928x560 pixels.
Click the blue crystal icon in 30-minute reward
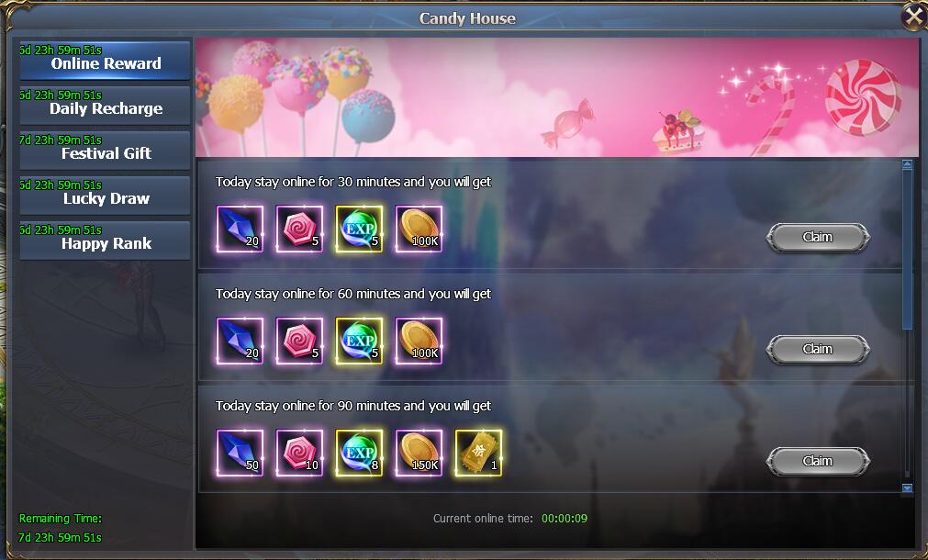tap(240, 230)
